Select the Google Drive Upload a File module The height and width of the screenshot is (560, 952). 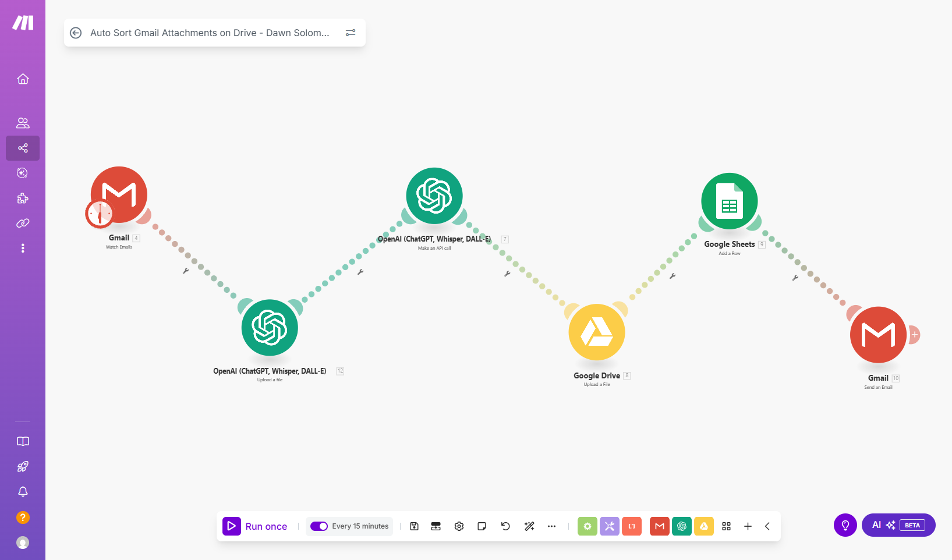[x=597, y=332]
